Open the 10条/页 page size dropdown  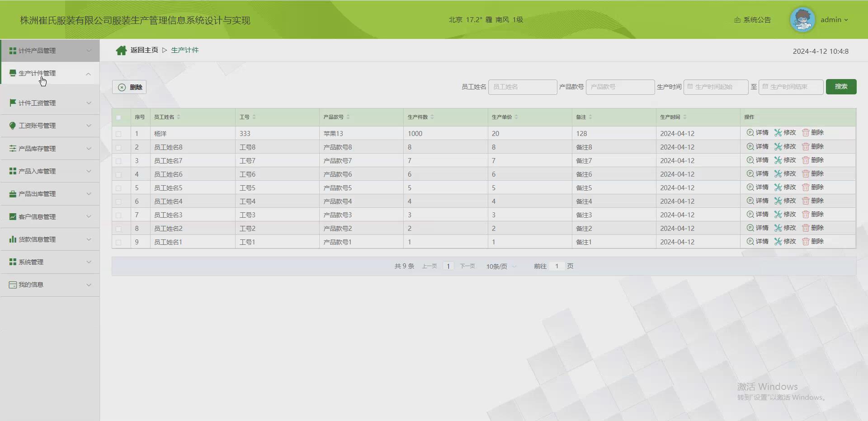(x=501, y=267)
